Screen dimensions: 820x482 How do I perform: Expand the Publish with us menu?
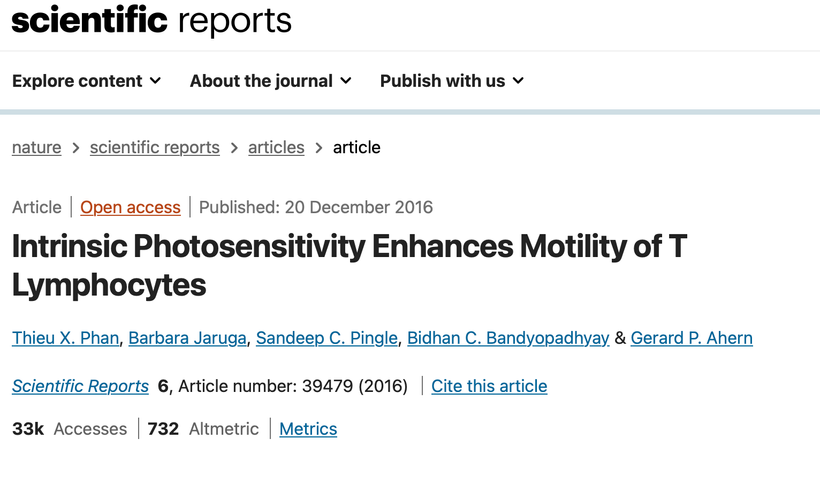(x=451, y=81)
